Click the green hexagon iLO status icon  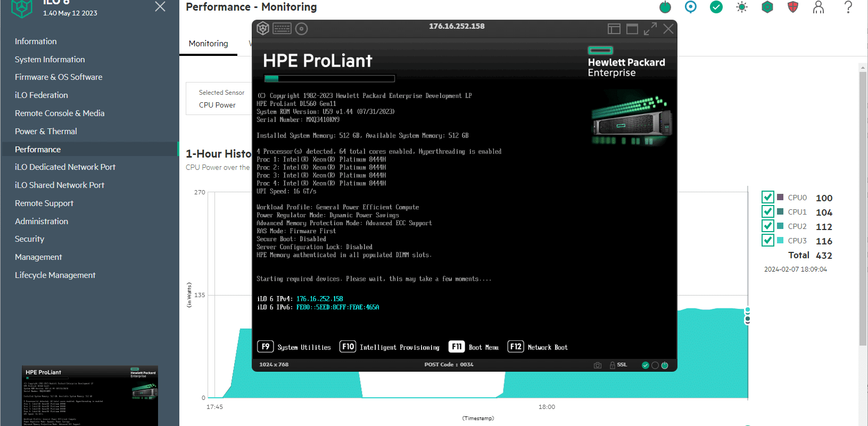[x=767, y=7]
